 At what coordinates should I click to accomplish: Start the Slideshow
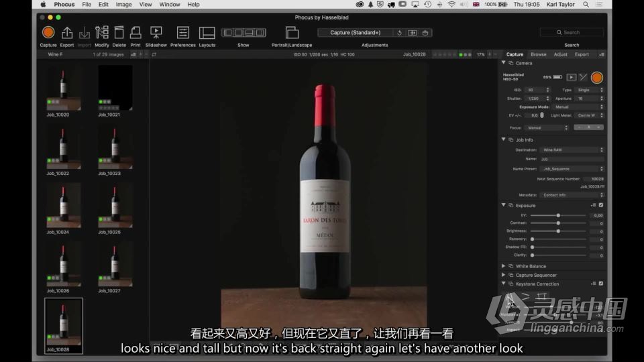(x=156, y=32)
